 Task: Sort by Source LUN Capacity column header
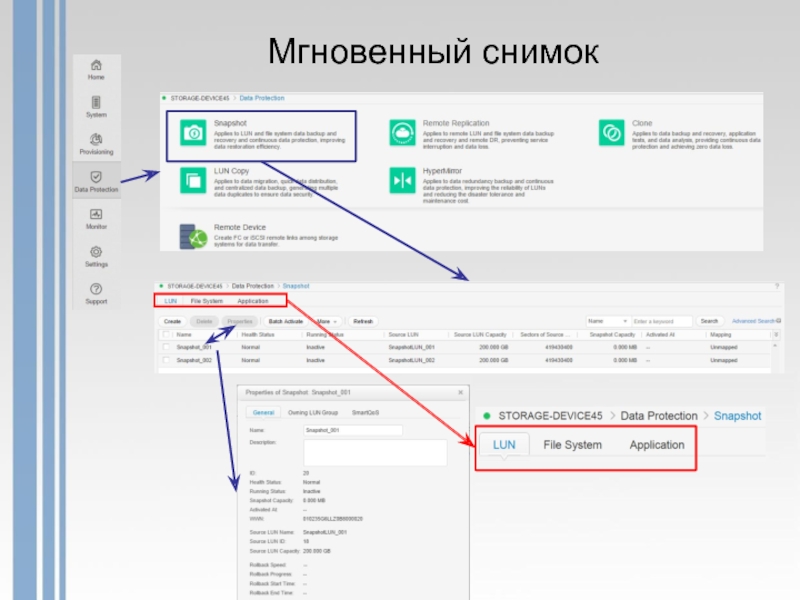click(480, 335)
